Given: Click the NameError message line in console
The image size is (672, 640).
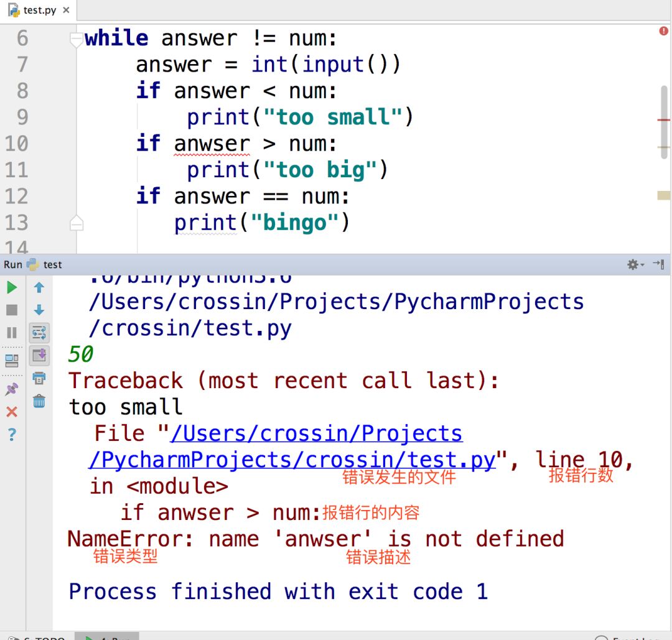Looking at the screenshot, I should tap(315, 539).
